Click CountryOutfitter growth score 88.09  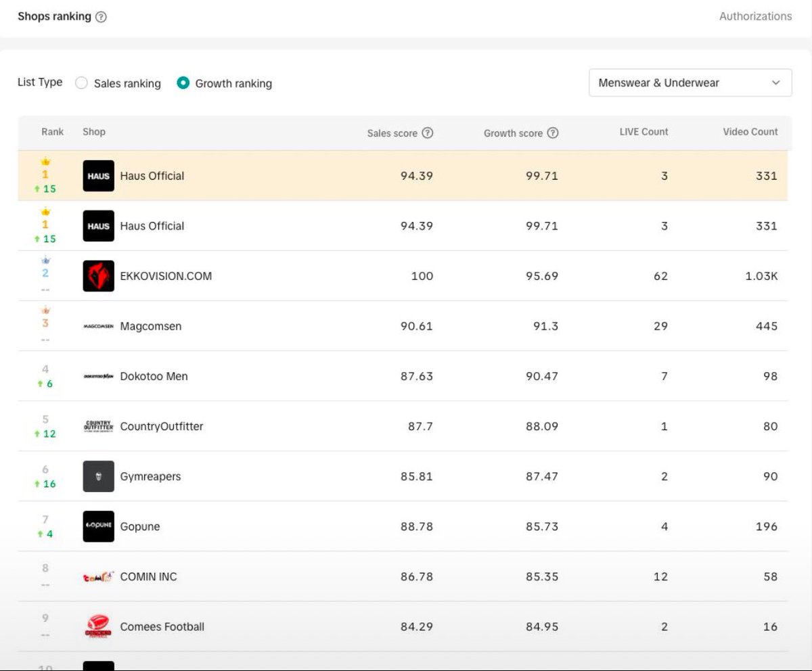tap(542, 426)
